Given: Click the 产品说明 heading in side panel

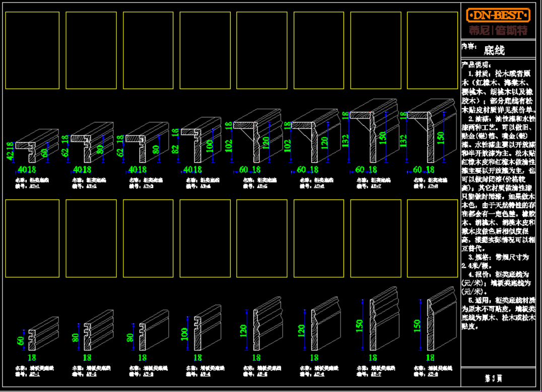Looking at the screenshot, I should tap(476, 64).
